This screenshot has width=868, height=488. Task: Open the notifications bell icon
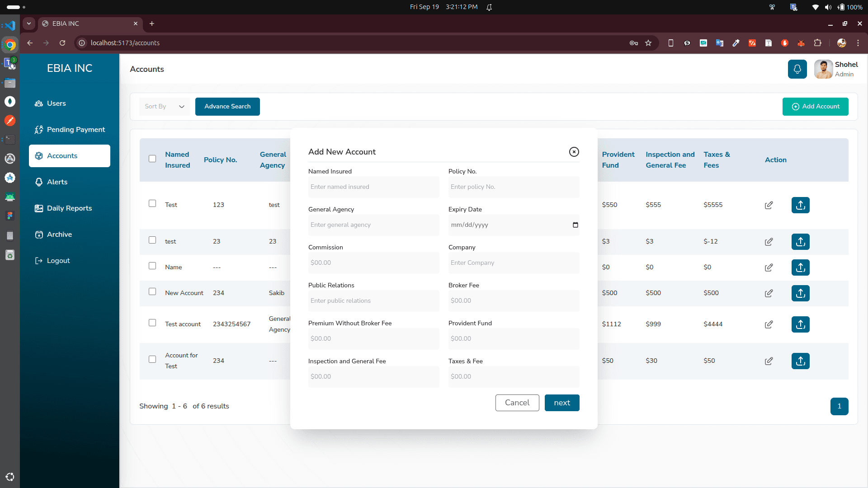[x=797, y=69]
